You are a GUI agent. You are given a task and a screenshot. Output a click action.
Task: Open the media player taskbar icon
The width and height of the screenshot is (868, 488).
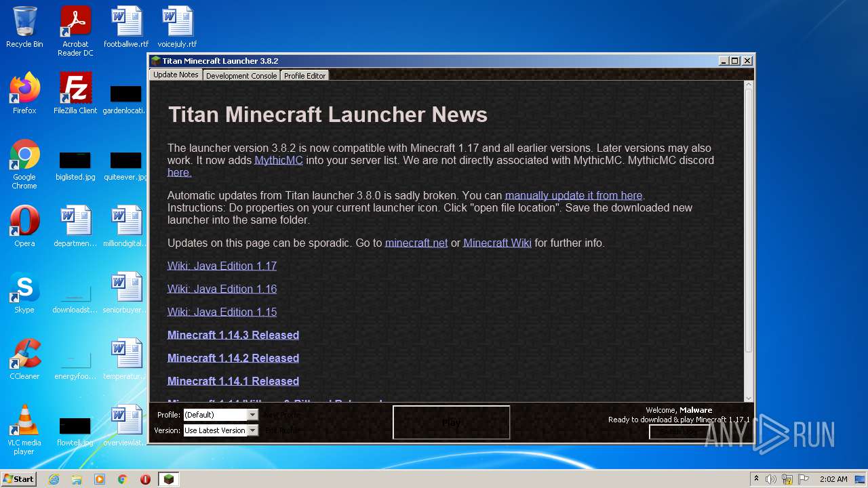click(x=100, y=479)
